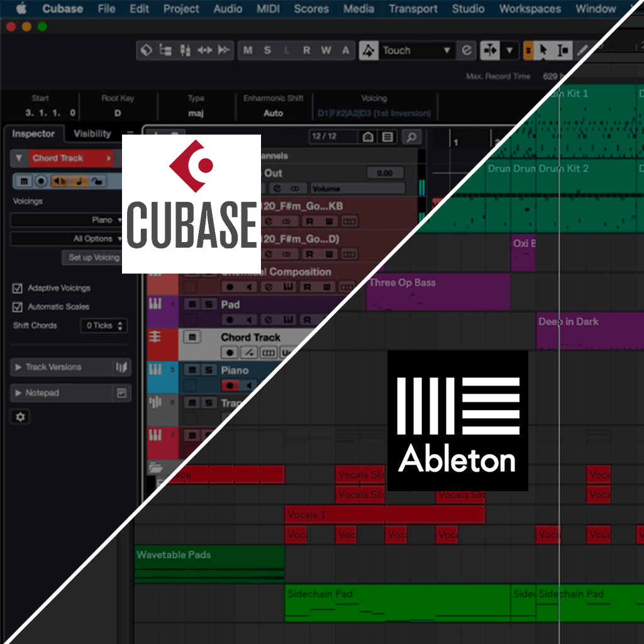Click the left-right arrows toolbar icon
This screenshot has width=644, height=644.
[204, 50]
